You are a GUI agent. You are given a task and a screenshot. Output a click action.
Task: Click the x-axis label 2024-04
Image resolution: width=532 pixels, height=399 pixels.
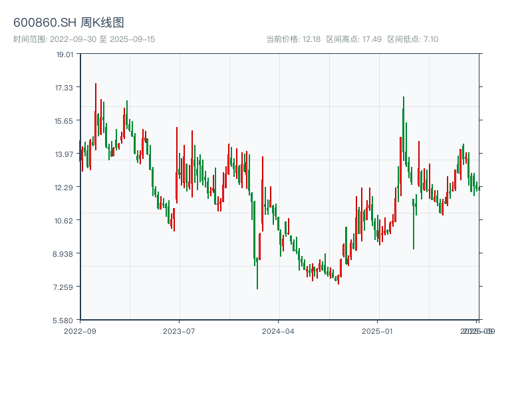click(278, 331)
